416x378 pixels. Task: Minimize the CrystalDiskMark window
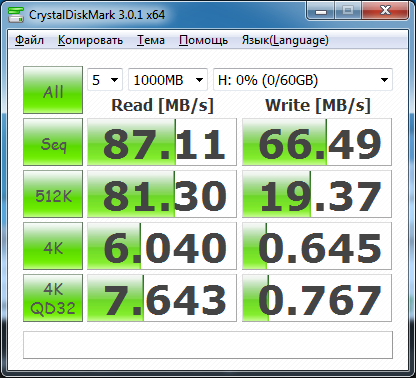click(321, 12)
